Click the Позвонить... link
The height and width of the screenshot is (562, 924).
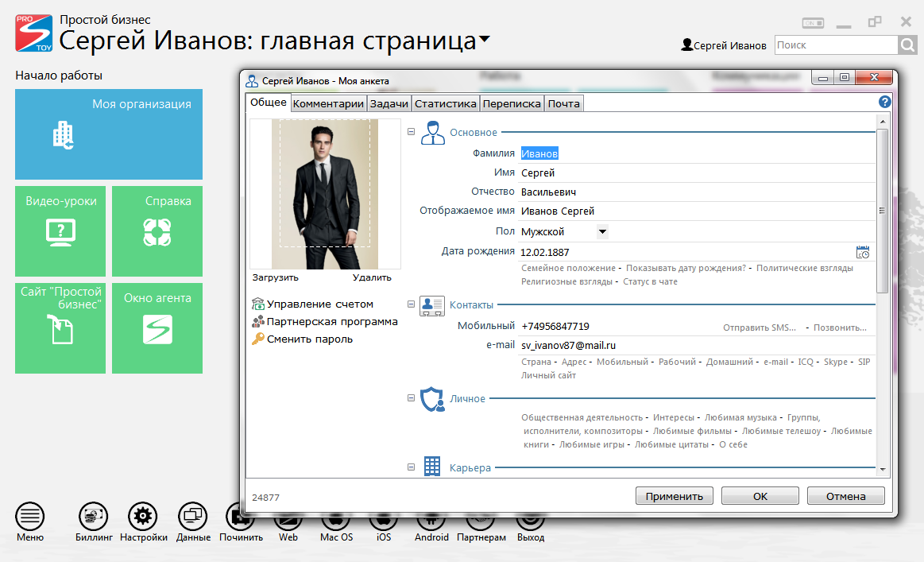click(841, 328)
